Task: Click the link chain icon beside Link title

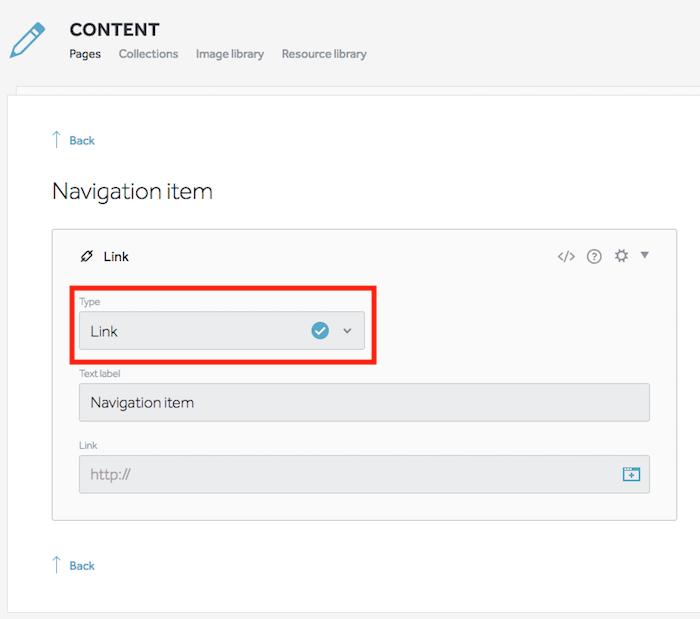Action: (87, 256)
